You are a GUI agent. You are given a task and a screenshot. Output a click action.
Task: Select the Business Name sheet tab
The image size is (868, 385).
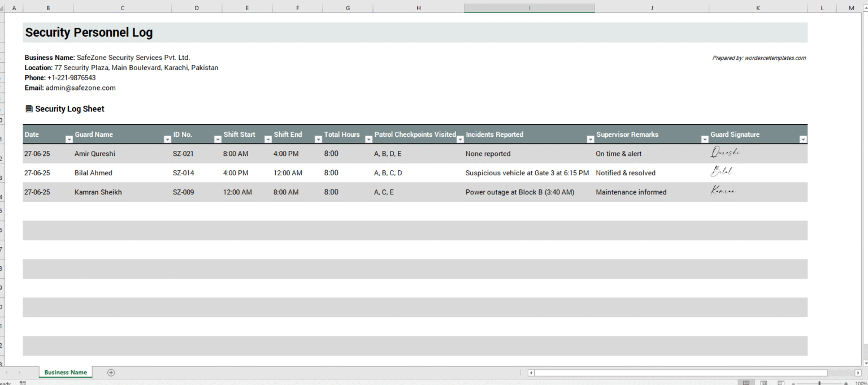point(65,373)
